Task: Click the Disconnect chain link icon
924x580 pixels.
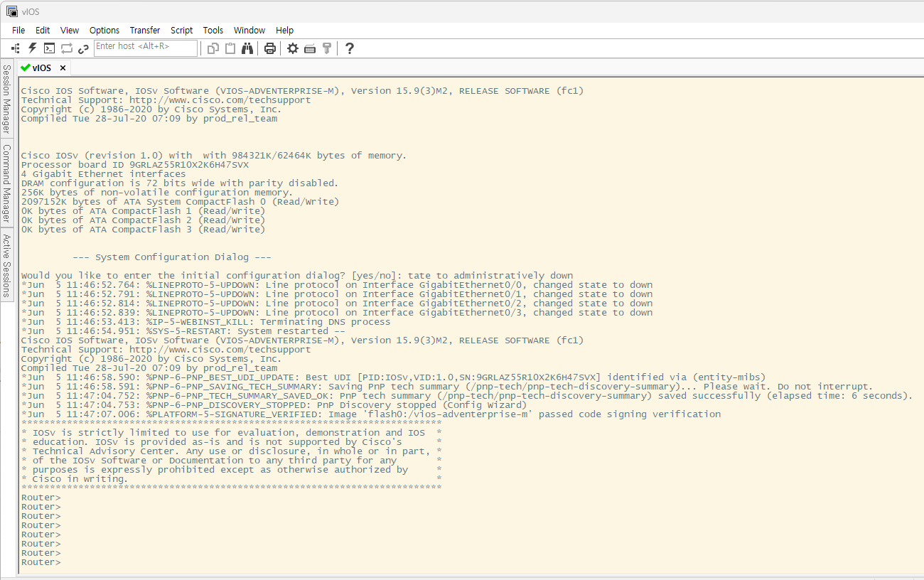Action: coord(83,48)
